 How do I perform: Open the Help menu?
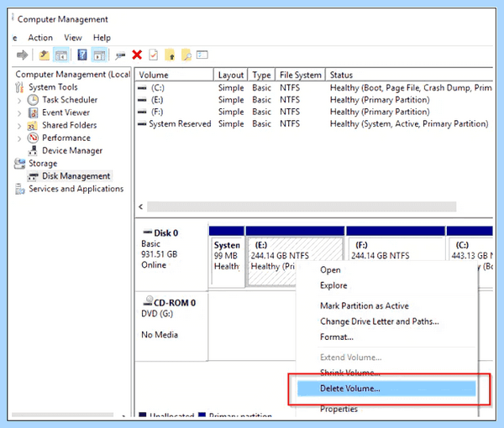(102, 38)
